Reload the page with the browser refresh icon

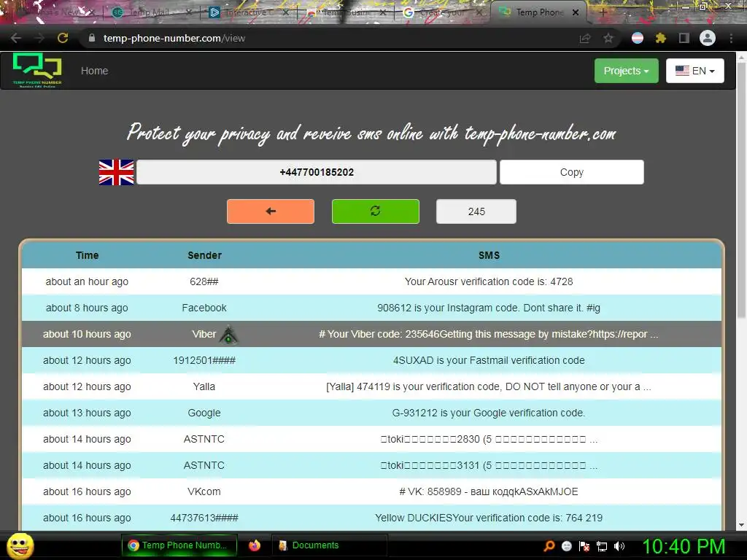coord(63,38)
